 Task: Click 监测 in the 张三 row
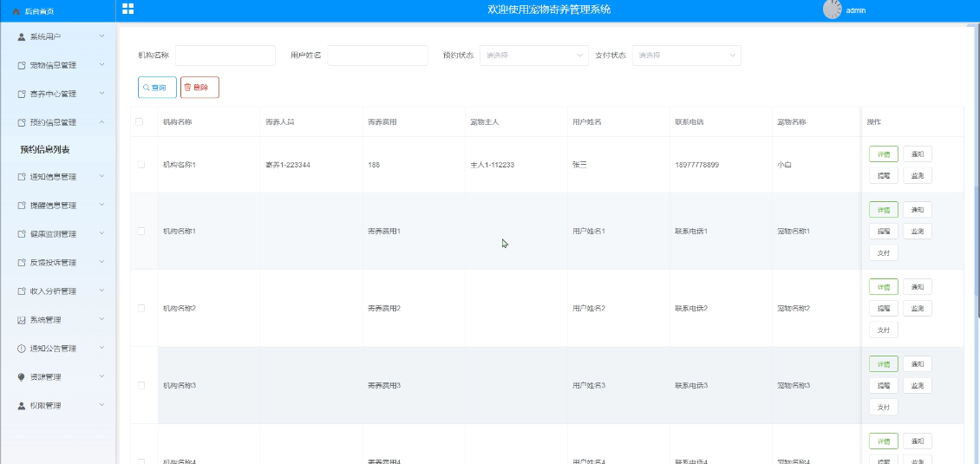917,176
